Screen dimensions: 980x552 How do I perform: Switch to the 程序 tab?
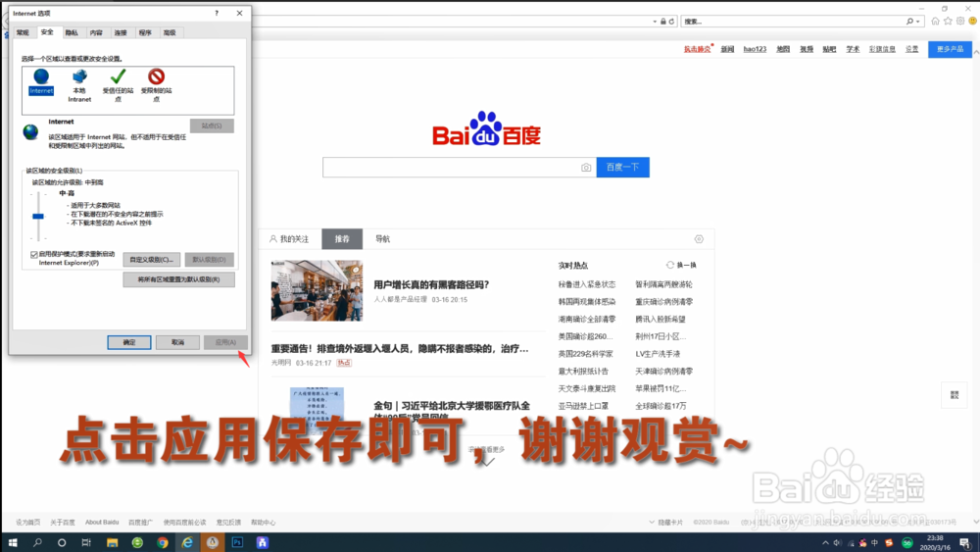[145, 32]
